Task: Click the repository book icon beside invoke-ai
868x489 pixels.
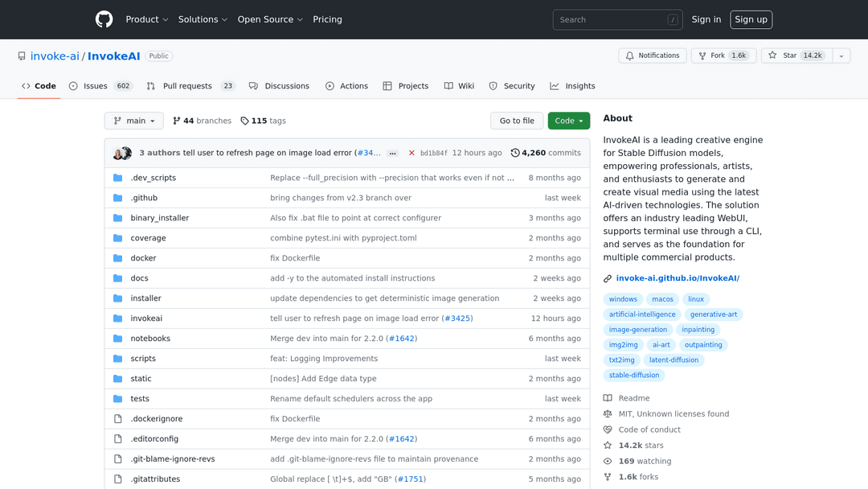Action: (x=22, y=56)
